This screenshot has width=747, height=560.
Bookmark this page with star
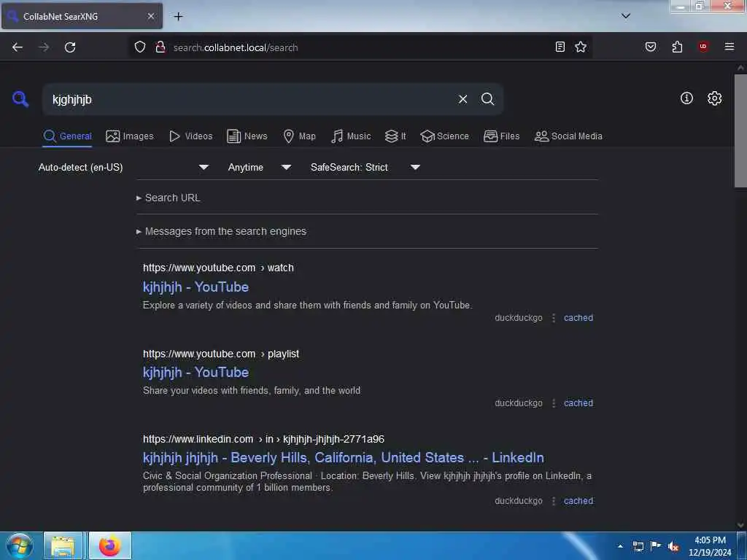point(580,47)
